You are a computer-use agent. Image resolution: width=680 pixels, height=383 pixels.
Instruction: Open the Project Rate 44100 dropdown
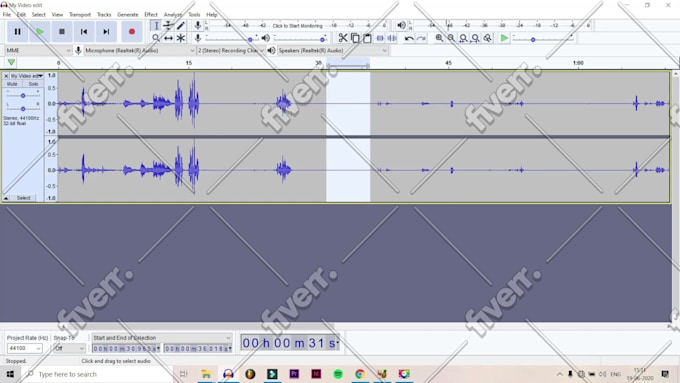tap(25, 348)
